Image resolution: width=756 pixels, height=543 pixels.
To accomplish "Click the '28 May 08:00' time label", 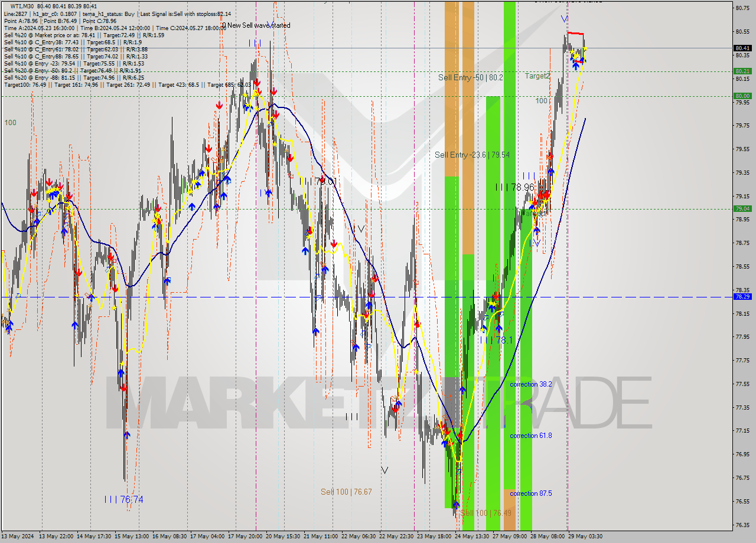I will coord(548,537).
